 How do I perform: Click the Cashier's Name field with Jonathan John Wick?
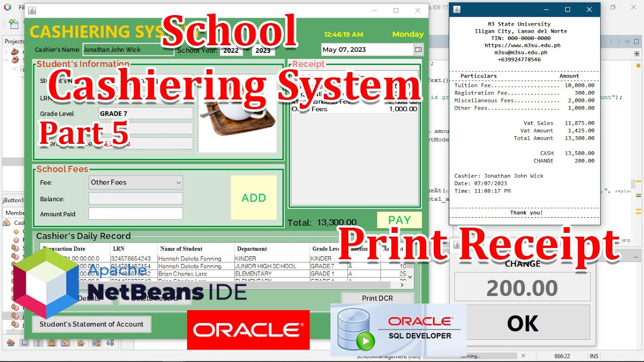[128, 50]
